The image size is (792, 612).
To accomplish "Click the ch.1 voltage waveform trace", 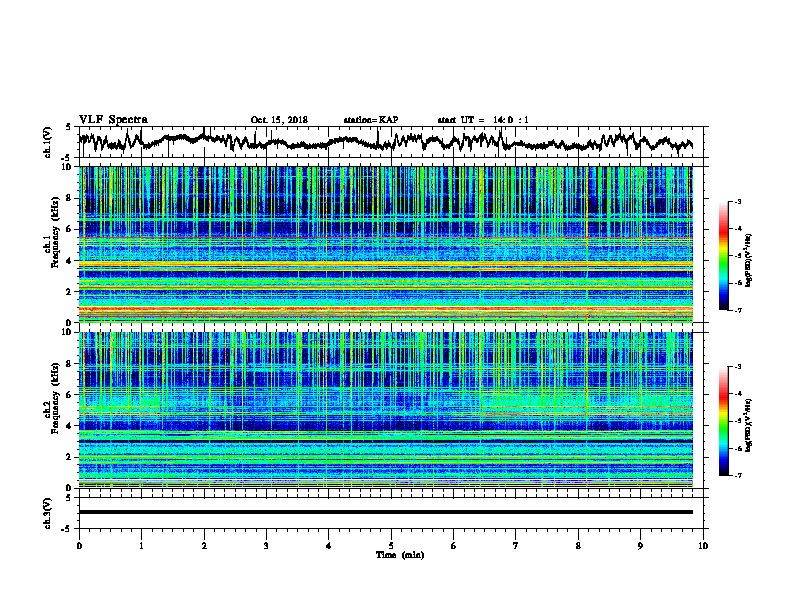I will point(386,141).
